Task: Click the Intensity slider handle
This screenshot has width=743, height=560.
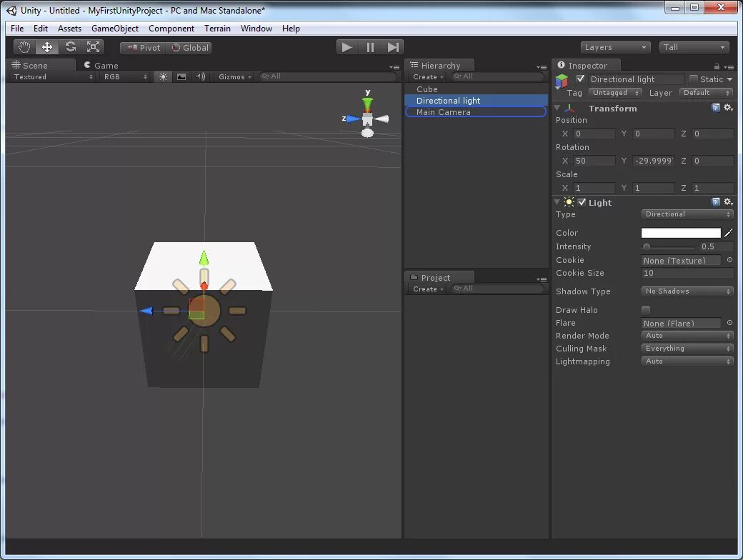Action: [x=647, y=247]
